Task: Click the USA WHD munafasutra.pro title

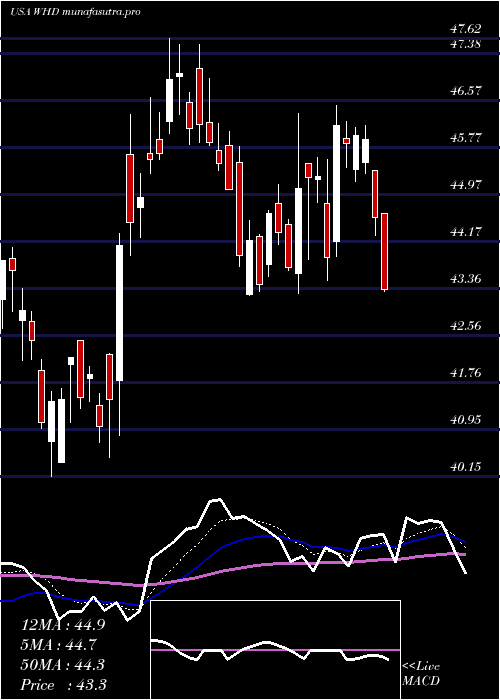Action: pyautogui.click(x=75, y=12)
